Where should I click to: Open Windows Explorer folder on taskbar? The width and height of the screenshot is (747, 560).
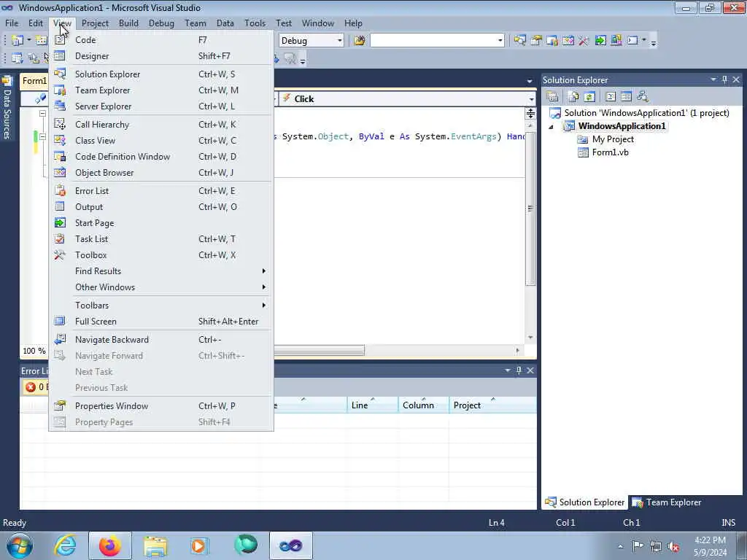click(155, 545)
